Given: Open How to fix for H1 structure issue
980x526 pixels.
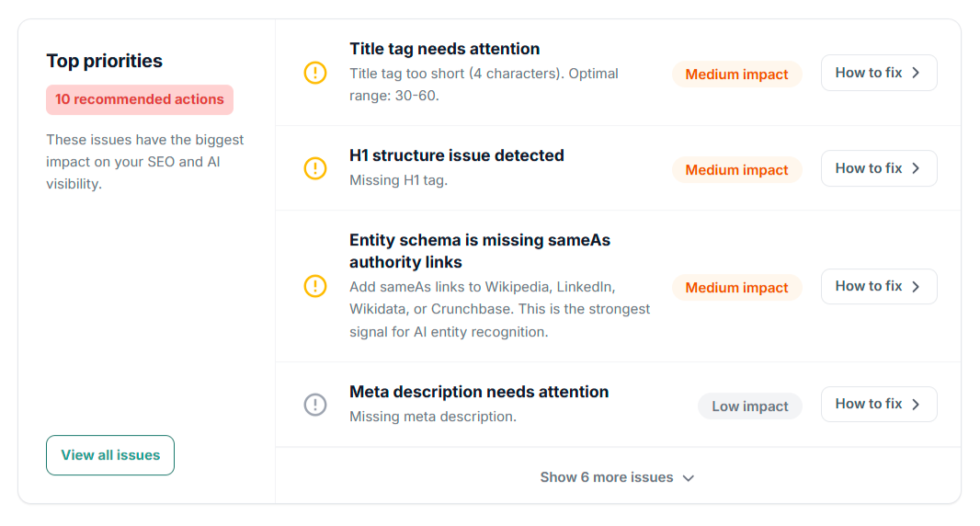Looking at the screenshot, I should click(879, 168).
